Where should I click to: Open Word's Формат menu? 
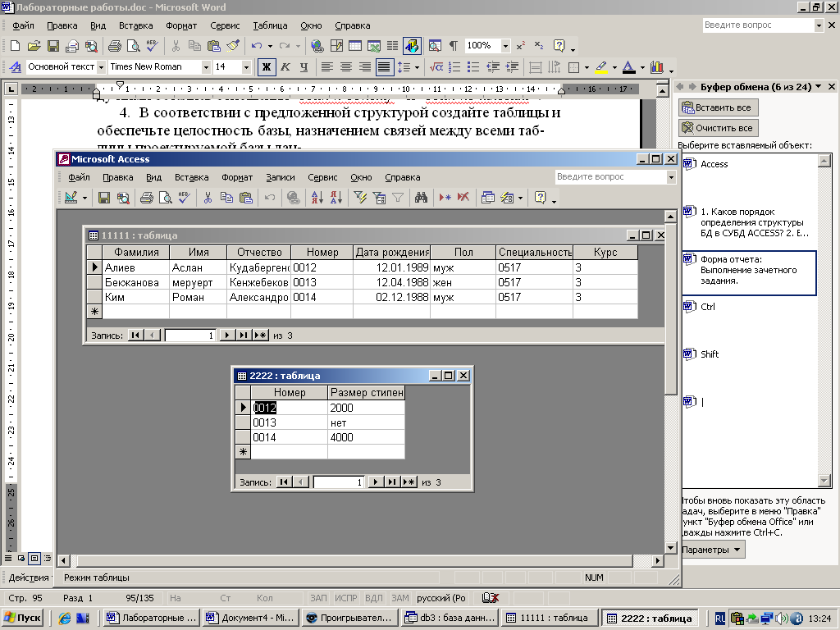181,25
